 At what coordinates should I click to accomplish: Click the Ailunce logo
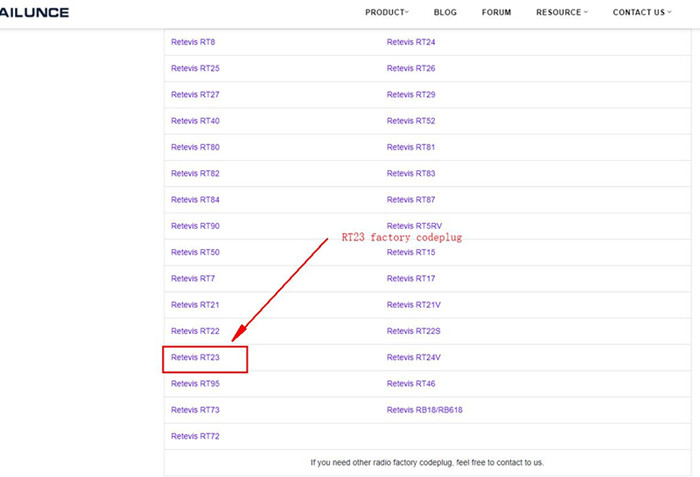point(34,13)
